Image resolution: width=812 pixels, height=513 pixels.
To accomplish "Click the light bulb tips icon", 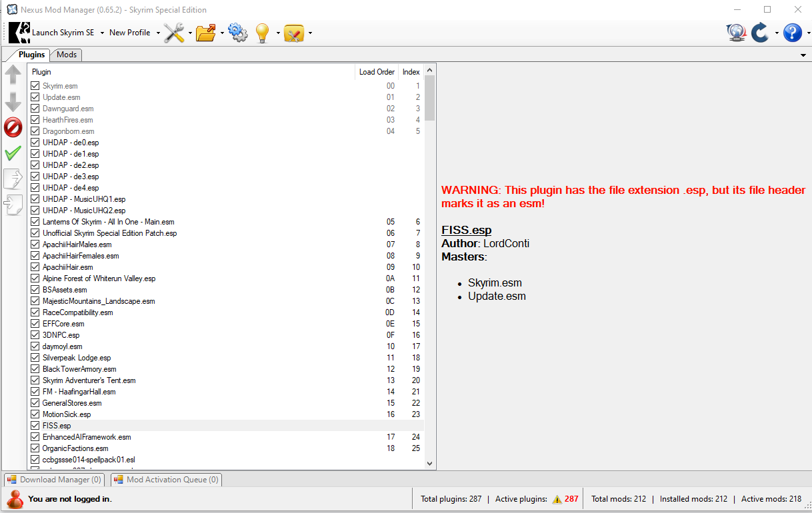I will point(263,33).
